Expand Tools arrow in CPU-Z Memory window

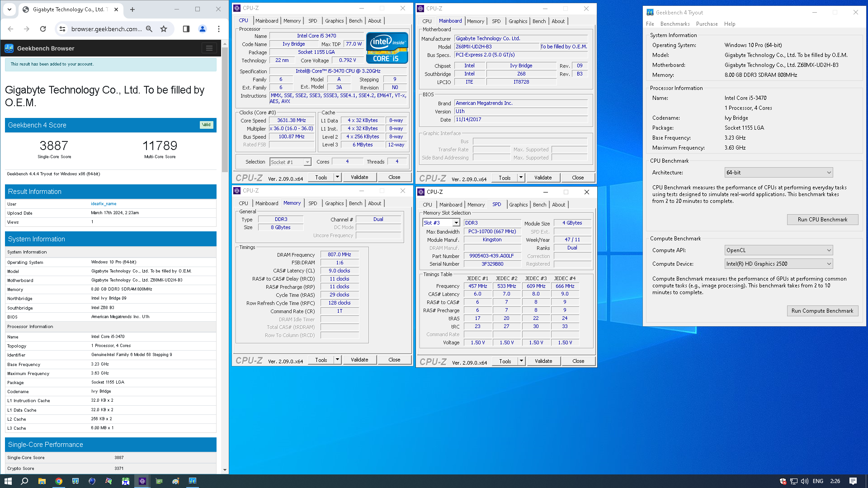coord(337,360)
